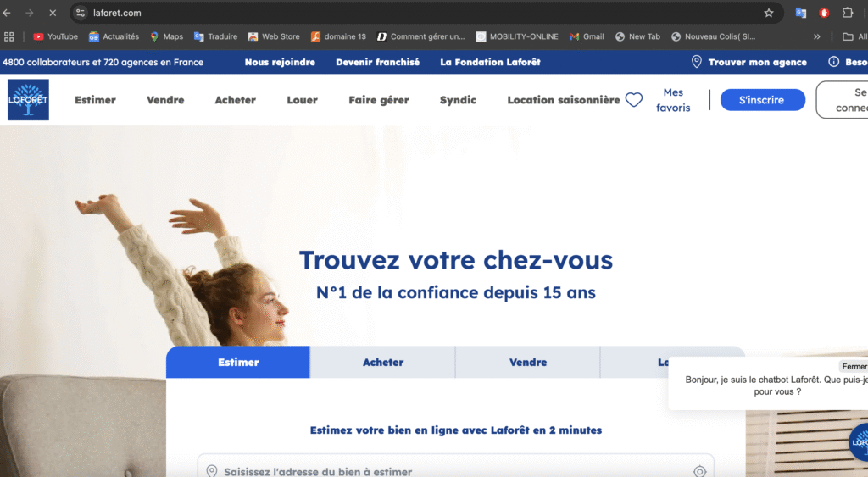Open Google Translate extension icon
Screen dimensions: 868x477
tap(800, 13)
